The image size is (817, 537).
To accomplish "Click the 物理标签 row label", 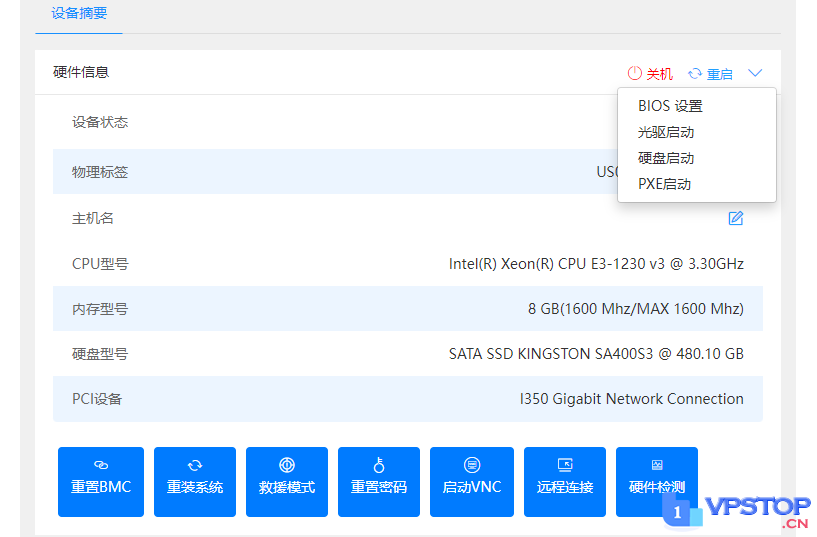I will [x=100, y=172].
